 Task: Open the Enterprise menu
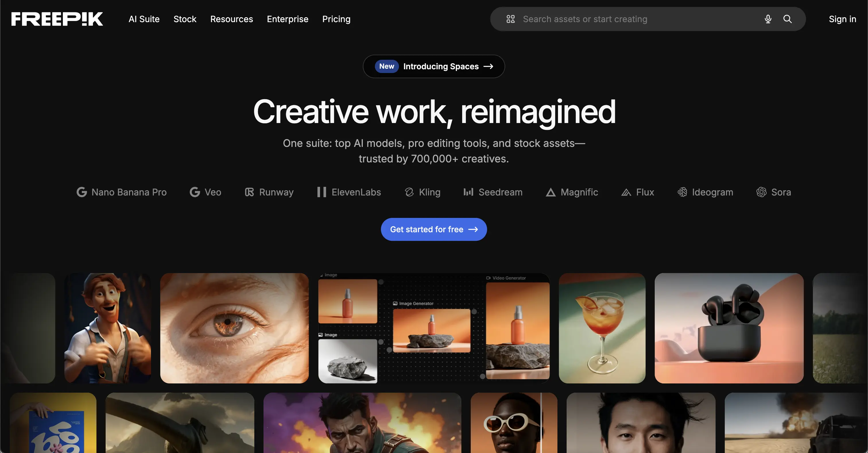(287, 19)
